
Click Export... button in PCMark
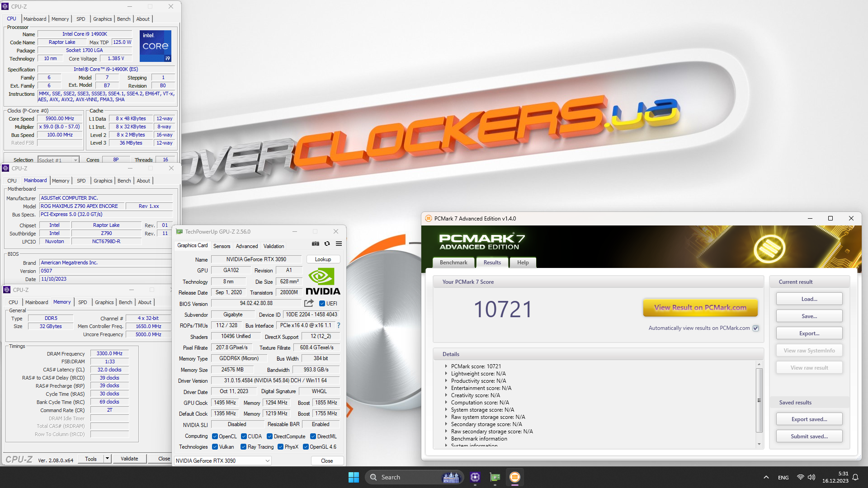click(x=809, y=333)
